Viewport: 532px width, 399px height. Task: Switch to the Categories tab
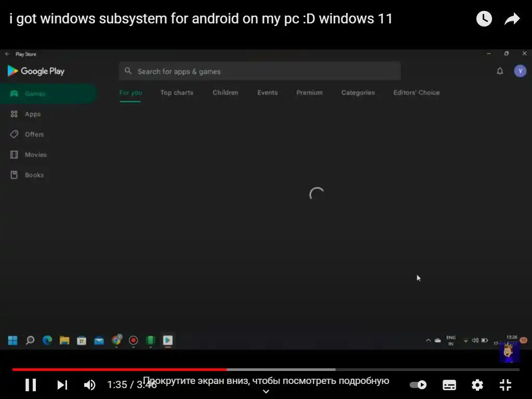click(x=358, y=92)
